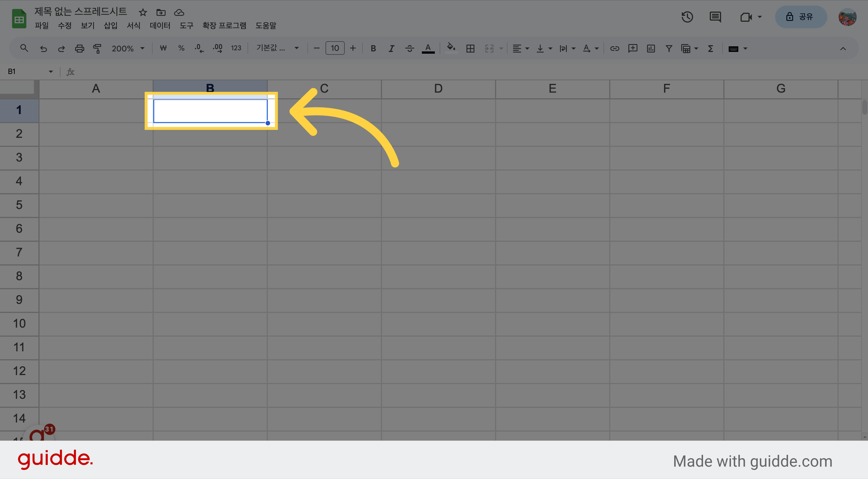
Task: Click the paint format roller icon
Action: pos(97,49)
